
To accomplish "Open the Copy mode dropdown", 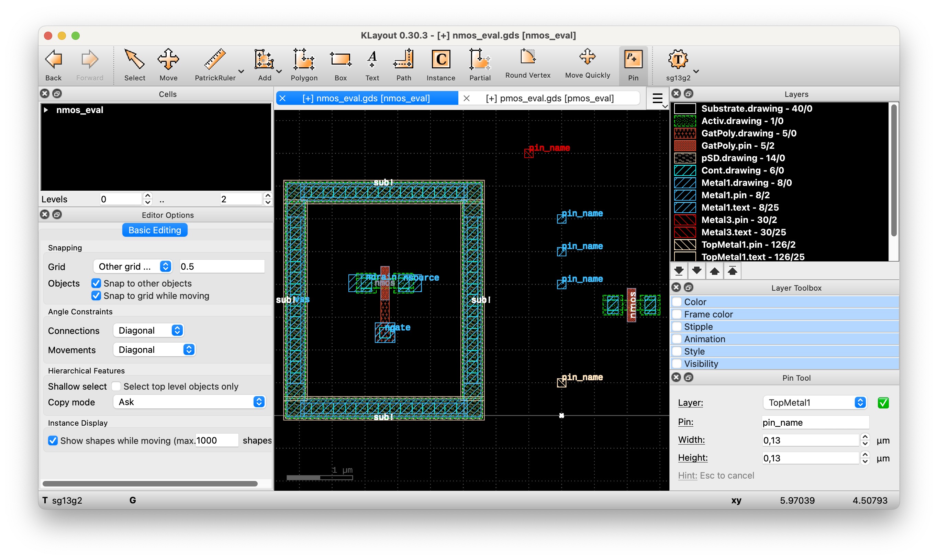I will coord(189,402).
